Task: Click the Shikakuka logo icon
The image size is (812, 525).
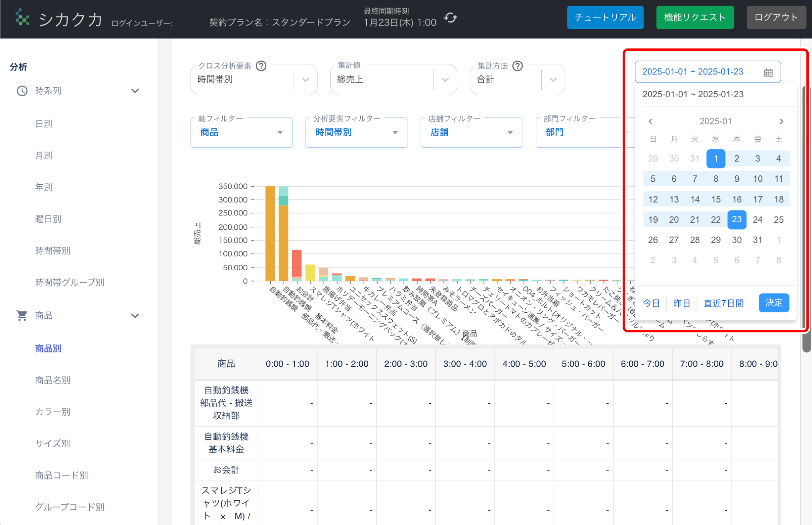Action: click(22, 18)
